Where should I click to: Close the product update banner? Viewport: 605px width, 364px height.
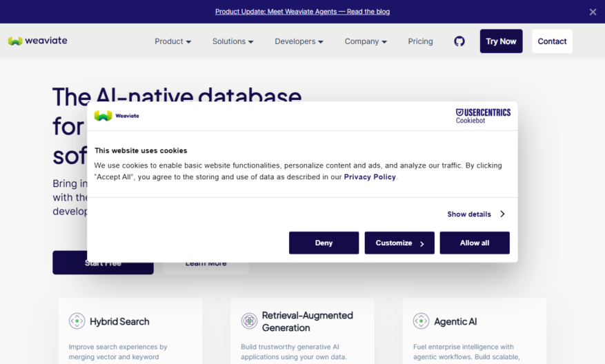coord(593,12)
